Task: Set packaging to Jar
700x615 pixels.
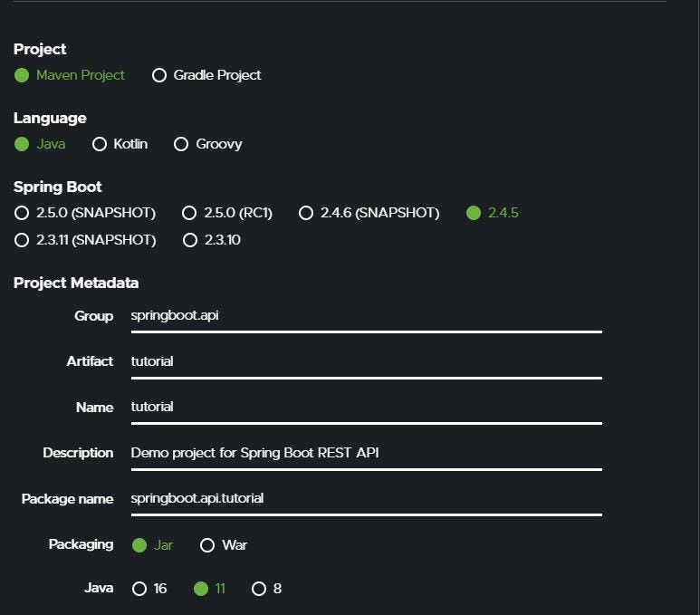Action: (x=139, y=545)
